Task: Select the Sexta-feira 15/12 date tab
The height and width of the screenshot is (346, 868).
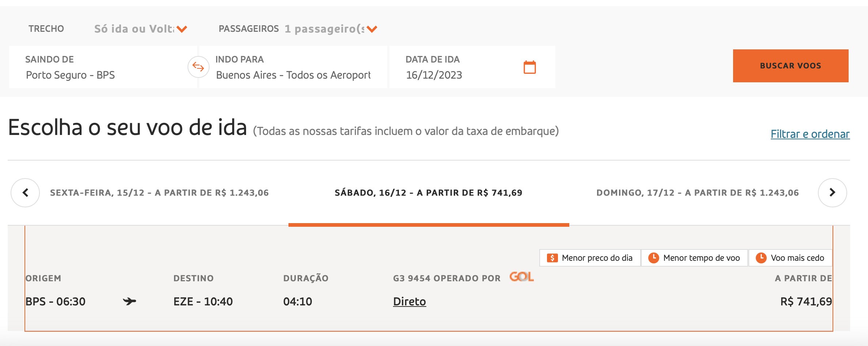Action: pyautogui.click(x=159, y=193)
